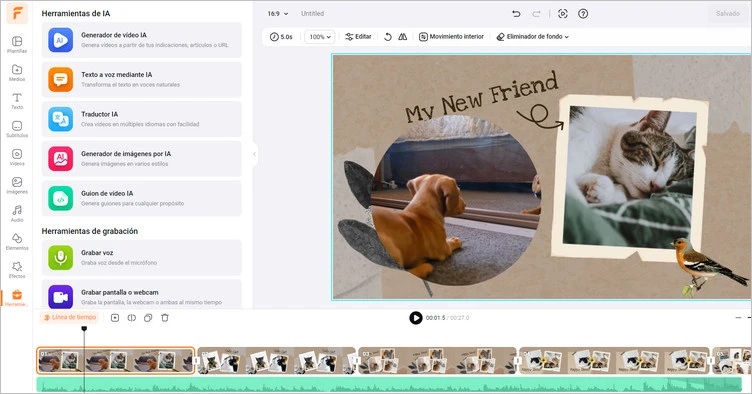
Task: Duplicate the selected scene
Action: (148, 318)
